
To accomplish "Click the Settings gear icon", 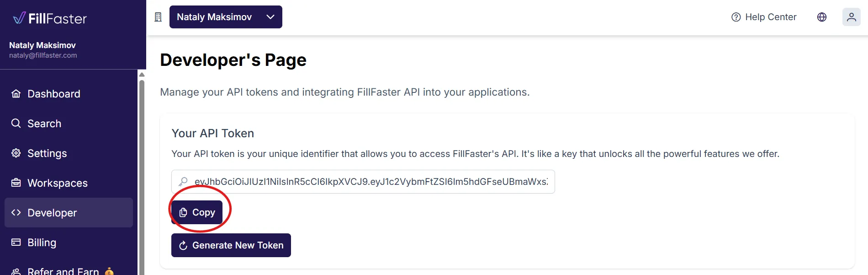I will 16,153.
